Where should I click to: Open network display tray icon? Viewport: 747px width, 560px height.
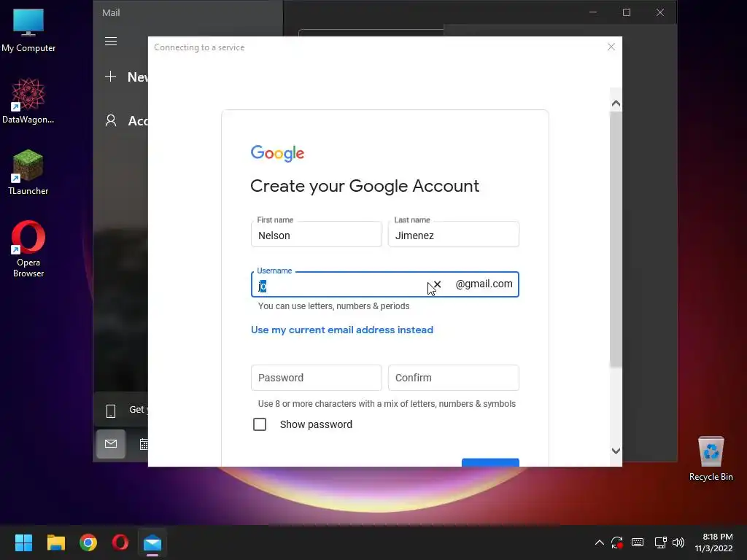[x=660, y=542]
